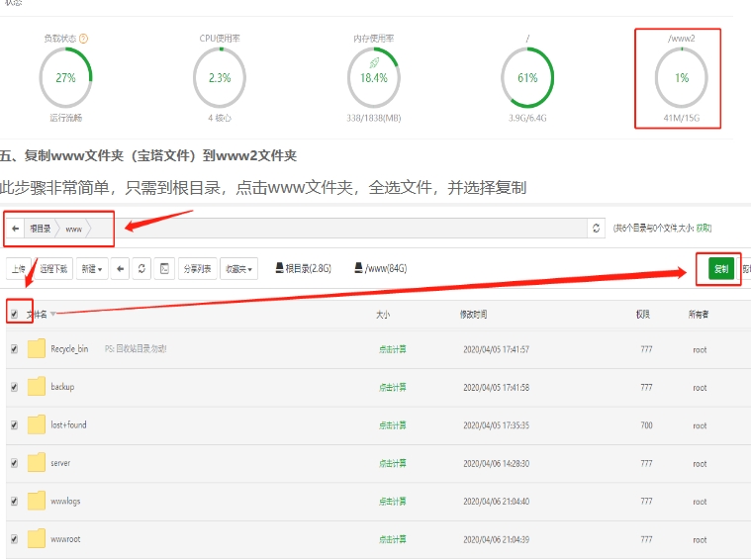The image size is (751, 560).
Task: Toggle the select-all checkbox beside 文件名
Action: pyautogui.click(x=14, y=314)
